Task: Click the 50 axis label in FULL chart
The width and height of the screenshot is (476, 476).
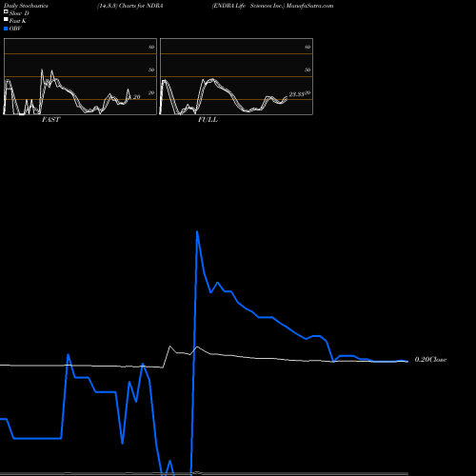Action: point(307,69)
